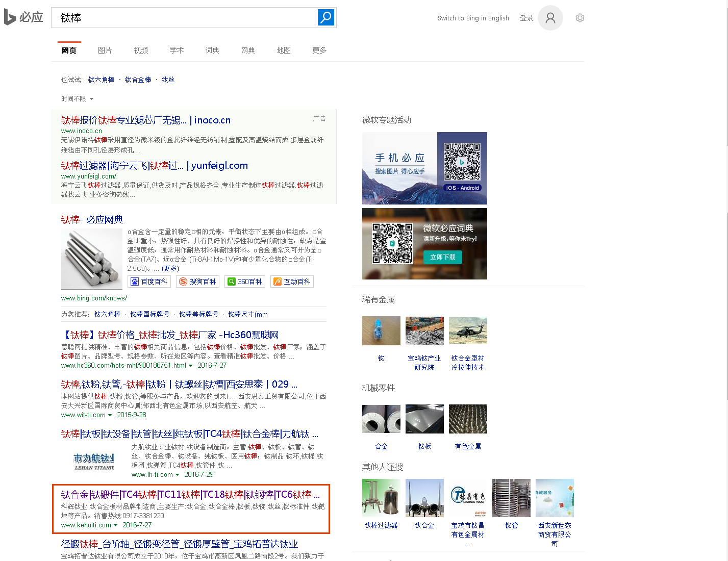Image resolution: width=728 pixels, height=561 pixels.
Task: Click the 手机必应 promo banner
Action: 424,168
